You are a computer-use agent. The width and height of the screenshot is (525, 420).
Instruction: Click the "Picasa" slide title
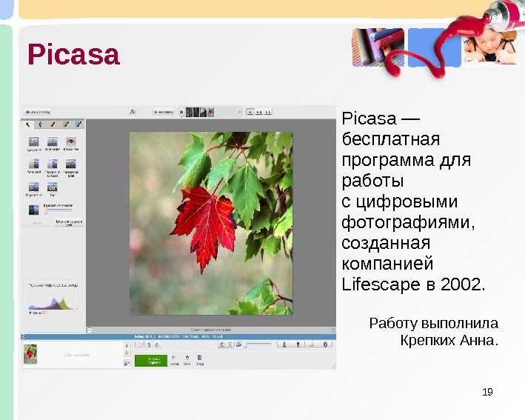click(73, 54)
